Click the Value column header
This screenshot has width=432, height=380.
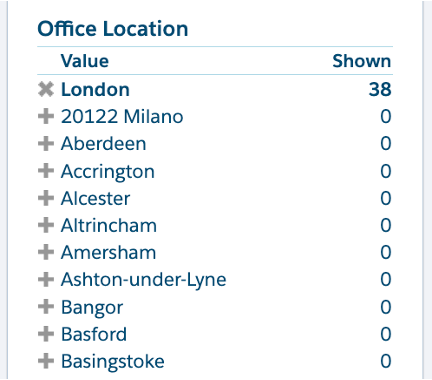(85, 61)
